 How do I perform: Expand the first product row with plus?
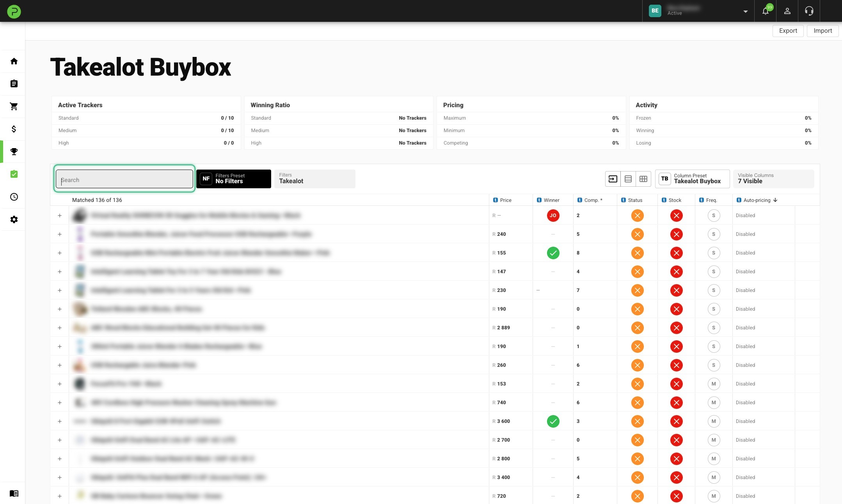60,216
